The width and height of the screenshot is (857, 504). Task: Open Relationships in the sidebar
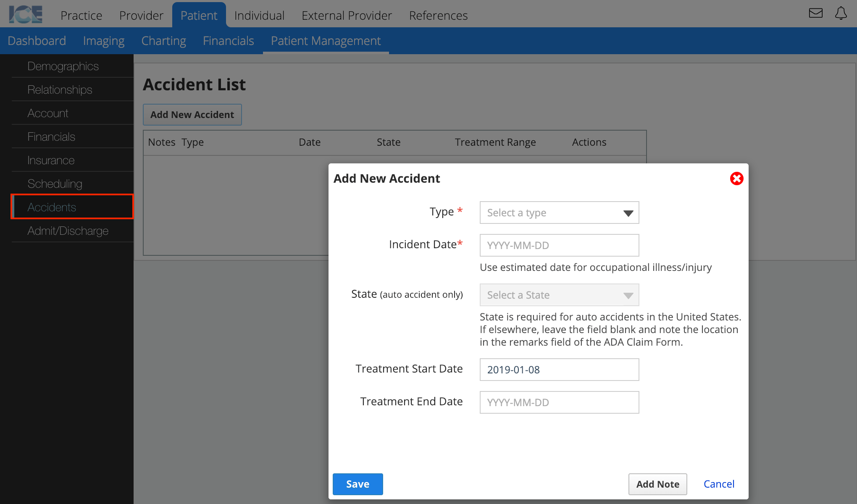(72, 89)
